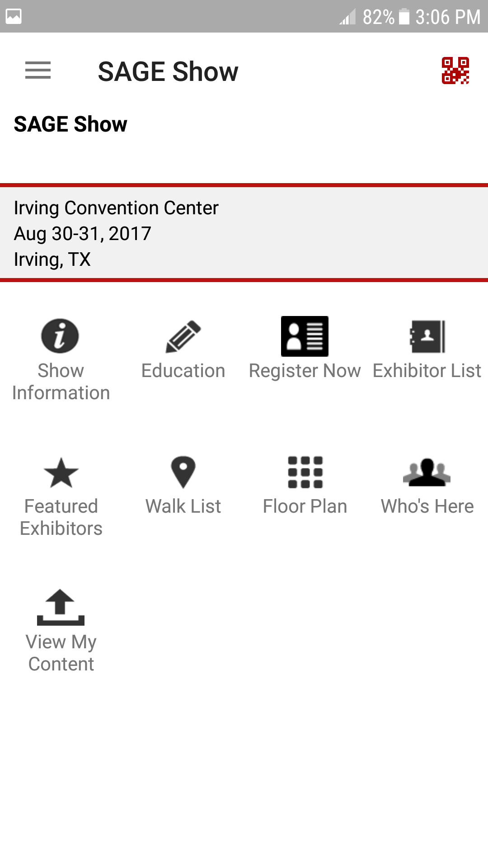Open the Exhibitor List address book icon
The image size is (488, 868).
pyautogui.click(x=427, y=336)
